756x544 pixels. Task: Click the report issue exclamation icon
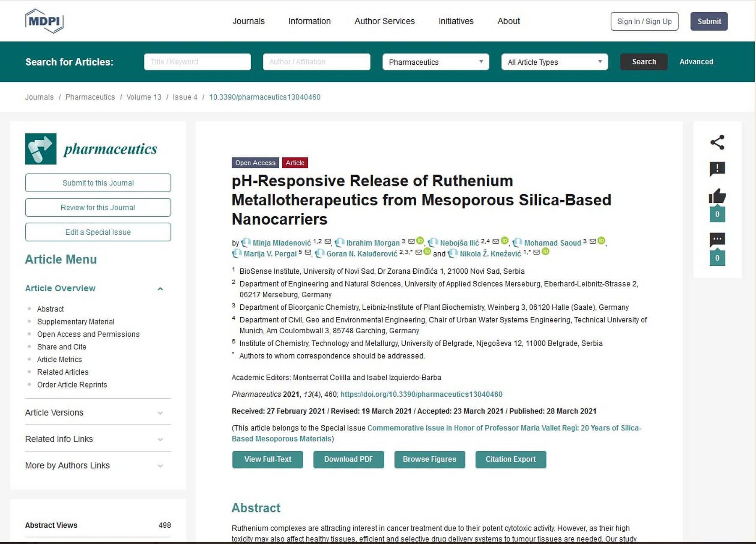[717, 169]
